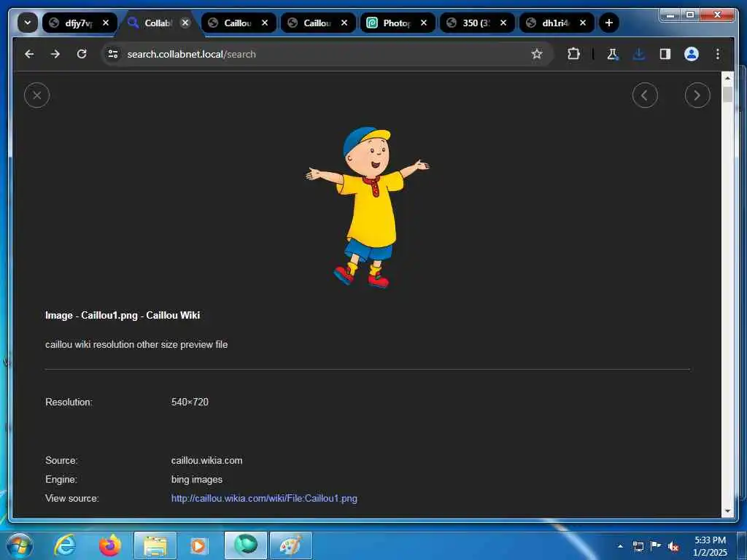Click the vertical scrollbar thumb

tap(727, 95)
